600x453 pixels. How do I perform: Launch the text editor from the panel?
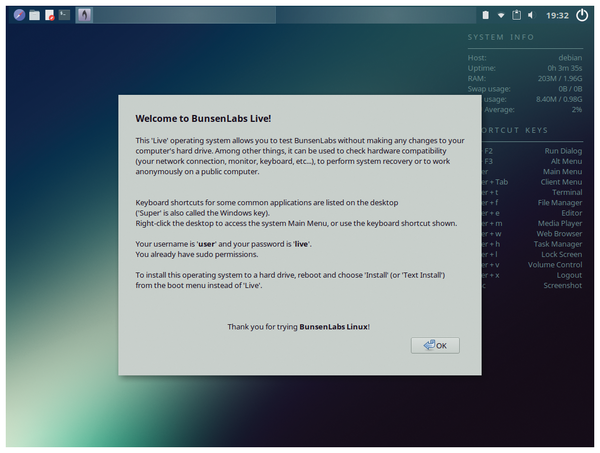point(49,15)
